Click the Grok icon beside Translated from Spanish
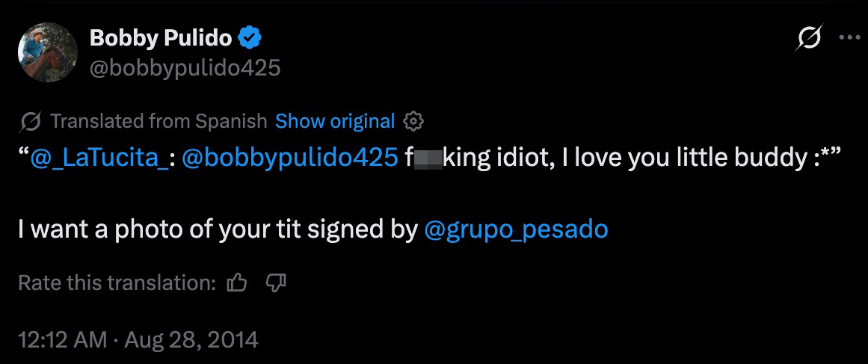Viewport: 868px width, 364px height. (29, 121)
